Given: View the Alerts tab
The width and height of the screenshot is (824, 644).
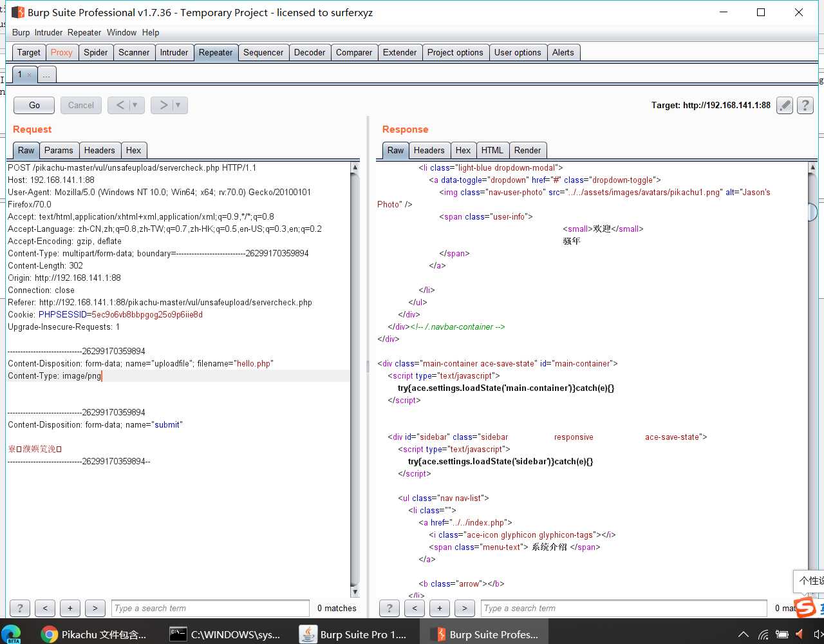Looking at the screenshot, I should [563, 53].
